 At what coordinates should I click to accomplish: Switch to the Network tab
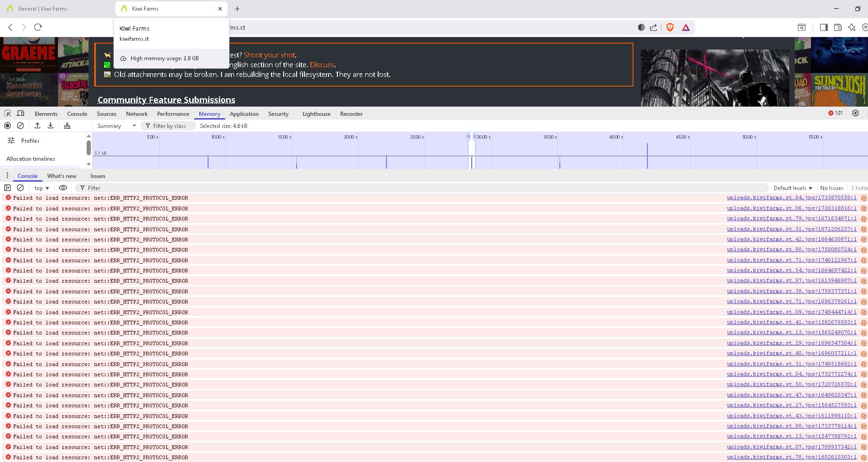(137, 114)
